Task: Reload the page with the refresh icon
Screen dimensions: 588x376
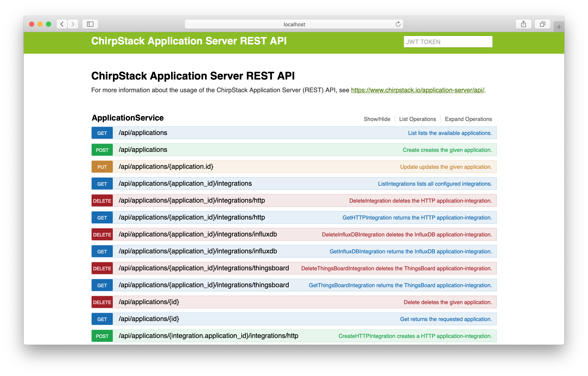Action: coord(398,24)
